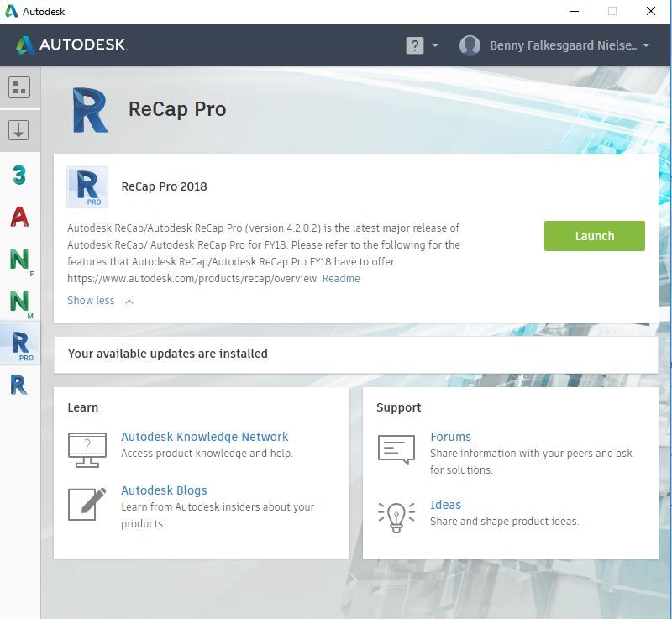Expand the help dropdown arrow
Screen dimensions: 672x619
(435, 45)
